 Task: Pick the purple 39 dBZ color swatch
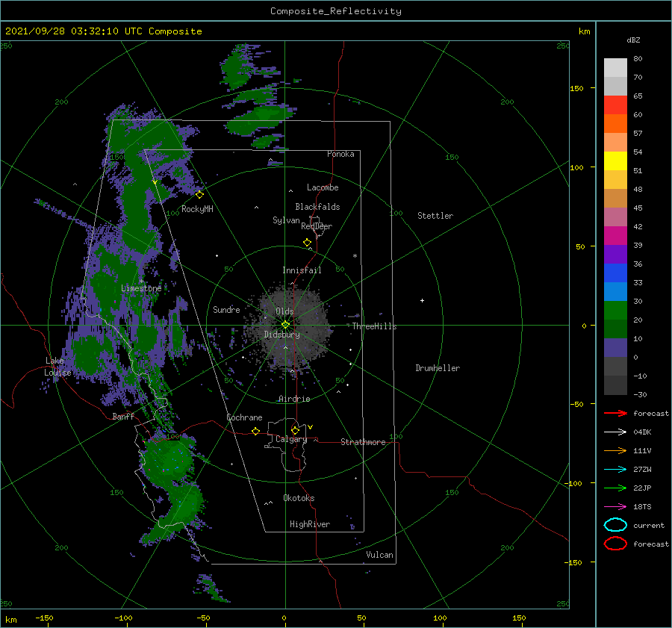click(x=615, y=254)
